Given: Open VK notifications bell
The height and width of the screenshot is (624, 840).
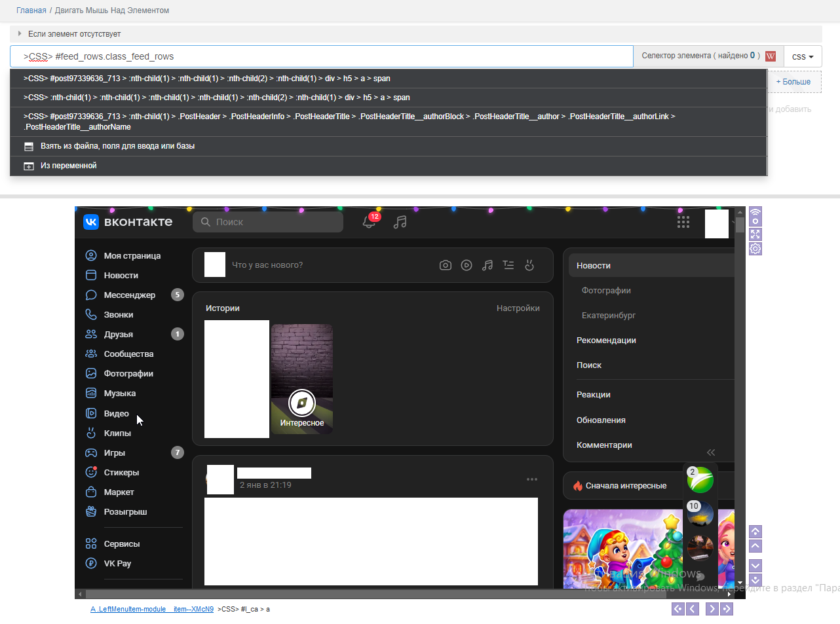Looking at the screenshot, I should coord(369,222).
